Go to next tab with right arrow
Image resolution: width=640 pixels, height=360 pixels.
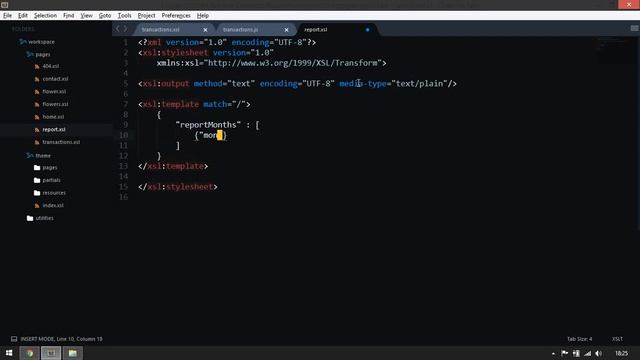click(125, 29)
